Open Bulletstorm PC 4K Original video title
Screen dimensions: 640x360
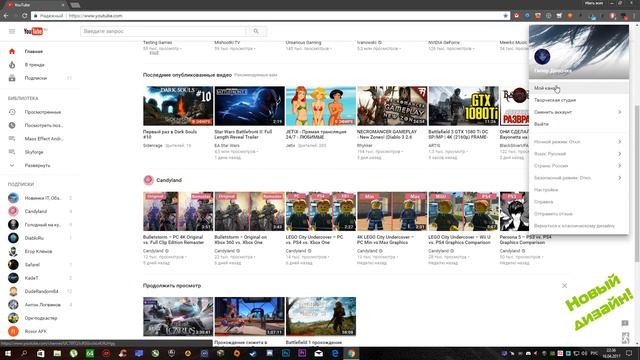tap(173, 240)
